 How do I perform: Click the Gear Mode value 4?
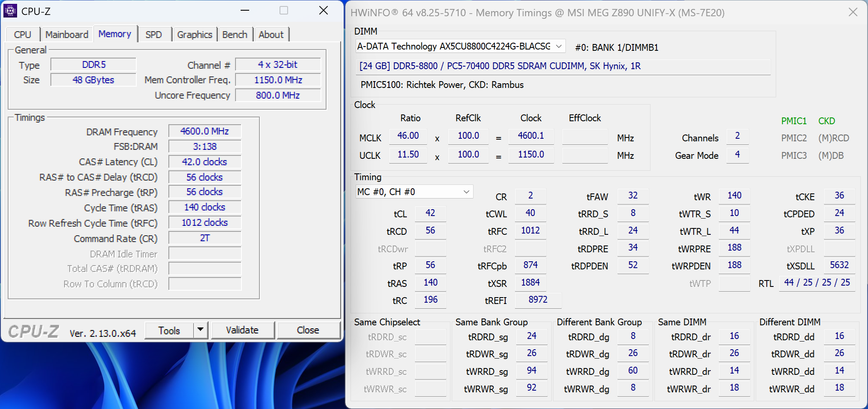738,155
